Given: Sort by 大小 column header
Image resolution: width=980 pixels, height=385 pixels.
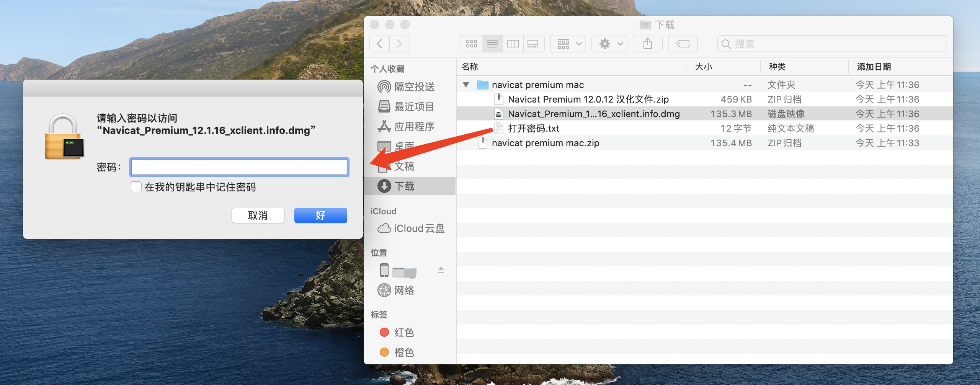Looking at the screenshot, I should (723, 67).
